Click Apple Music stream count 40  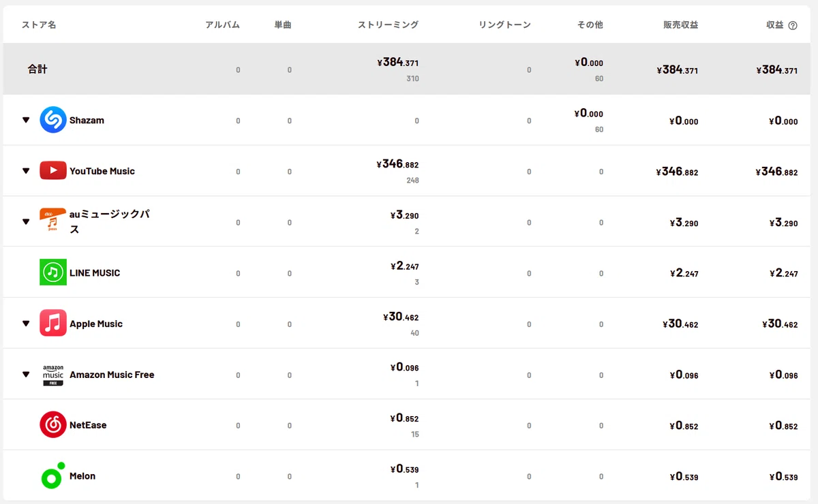click(x=414, y=333)
